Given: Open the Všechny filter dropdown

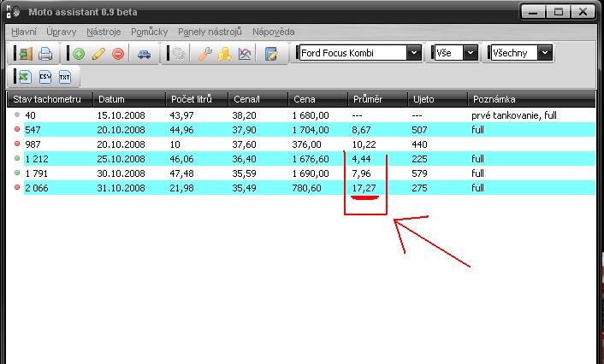Looking at the screenshot, I should (545, 53).
